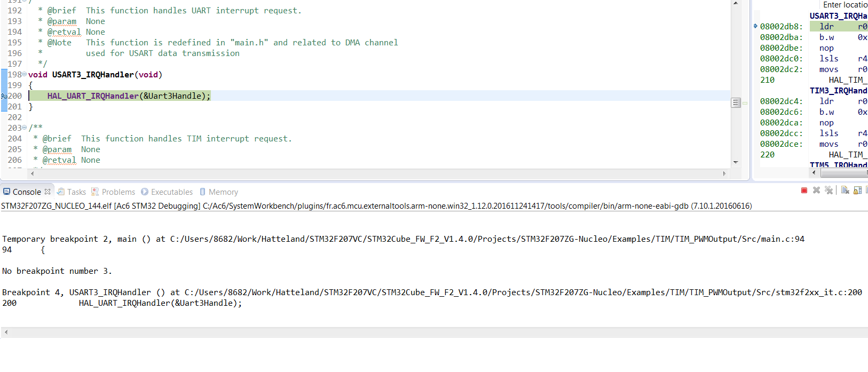Close the Console tab with its X
The width and height of the screenshot is (868, 372).
[48, 192]
